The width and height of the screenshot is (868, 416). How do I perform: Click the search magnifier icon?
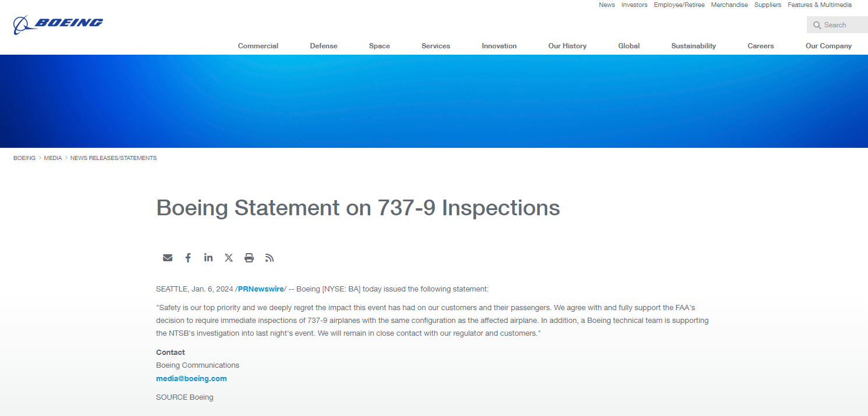pos(817,25)
